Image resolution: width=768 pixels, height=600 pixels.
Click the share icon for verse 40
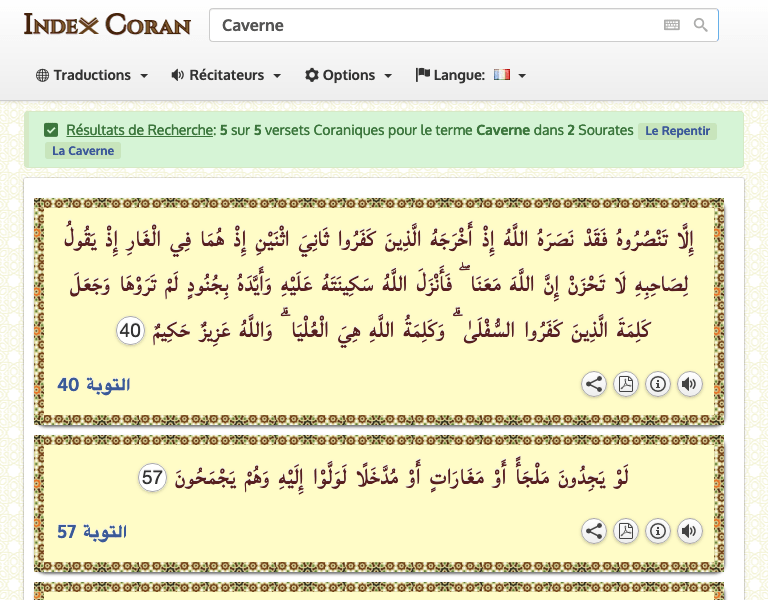click(x=594, y=384)
